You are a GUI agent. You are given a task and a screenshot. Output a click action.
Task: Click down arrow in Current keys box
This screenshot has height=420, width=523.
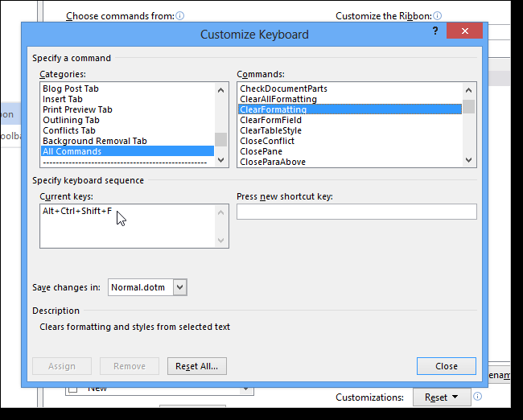[221, 240]
